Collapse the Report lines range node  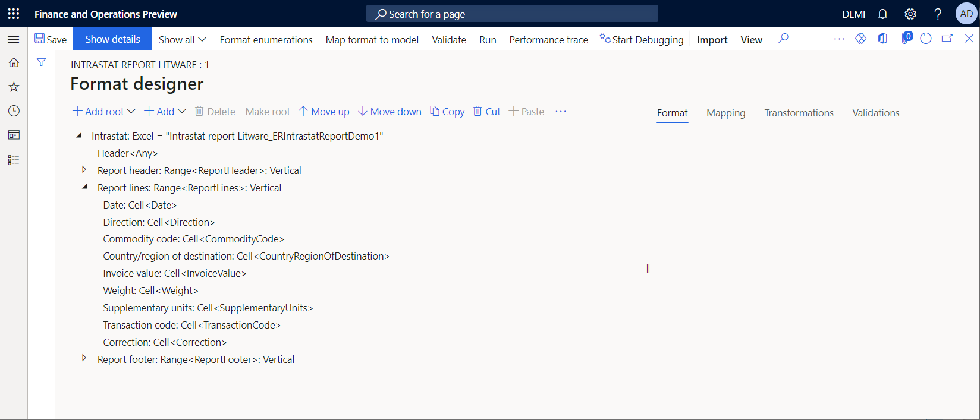point(84,187)
